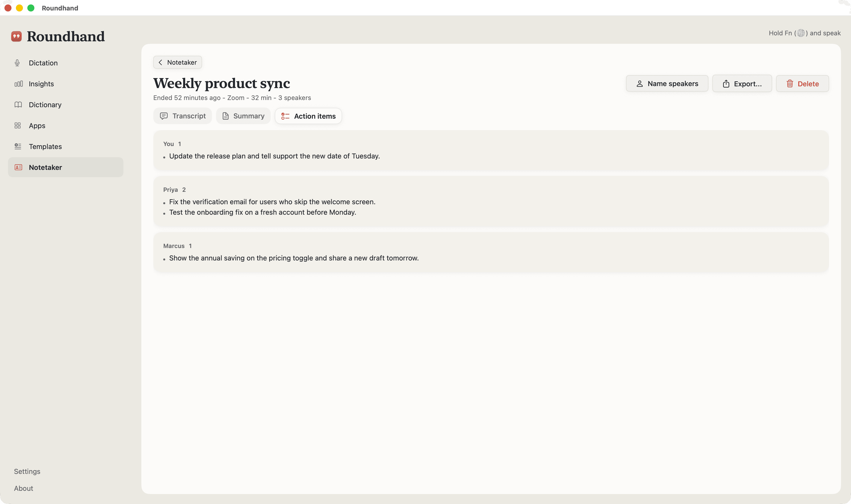Switch to the Transcript tab

click(183, 116)
